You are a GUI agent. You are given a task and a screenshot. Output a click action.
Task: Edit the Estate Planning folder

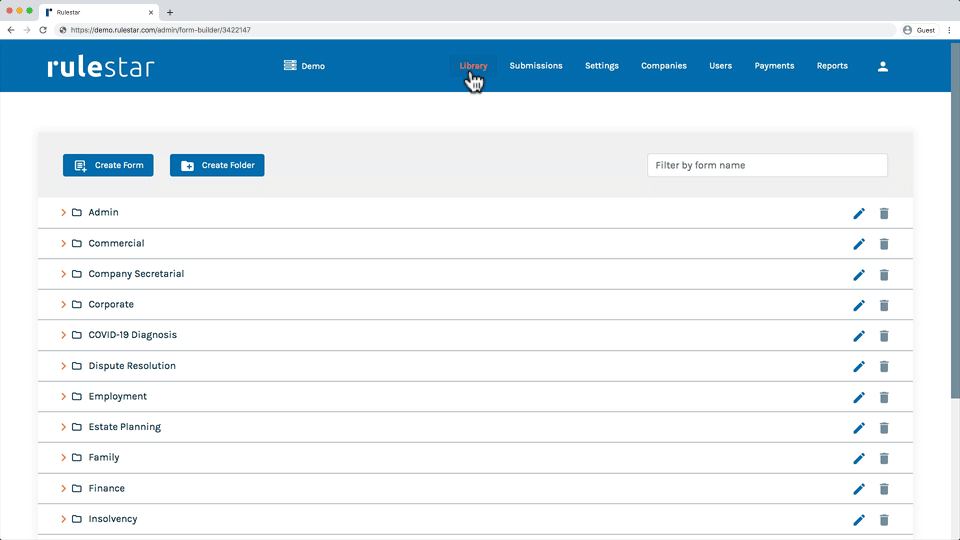point(859,427)
